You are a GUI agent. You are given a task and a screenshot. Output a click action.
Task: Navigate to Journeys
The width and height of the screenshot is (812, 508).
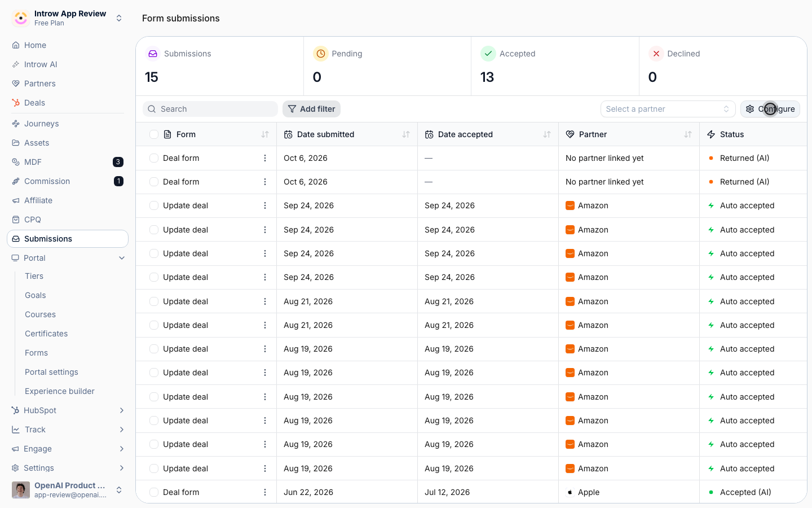[68, 124]
